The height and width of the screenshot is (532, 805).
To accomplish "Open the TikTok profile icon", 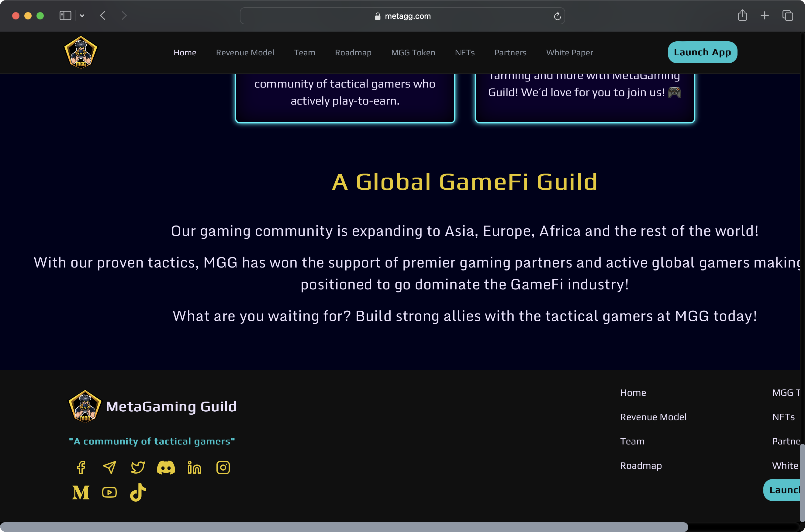I will 137,492.
